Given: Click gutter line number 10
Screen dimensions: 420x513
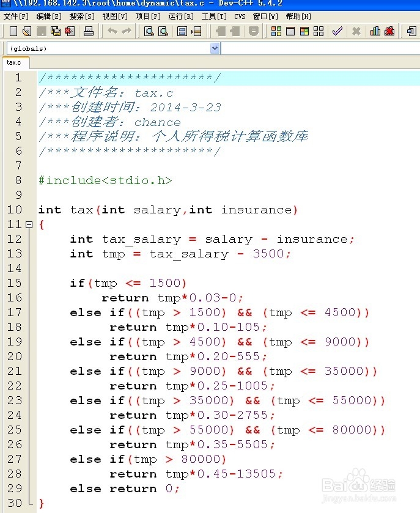Looking at the screenshot, I should click(x=15, y=209).
